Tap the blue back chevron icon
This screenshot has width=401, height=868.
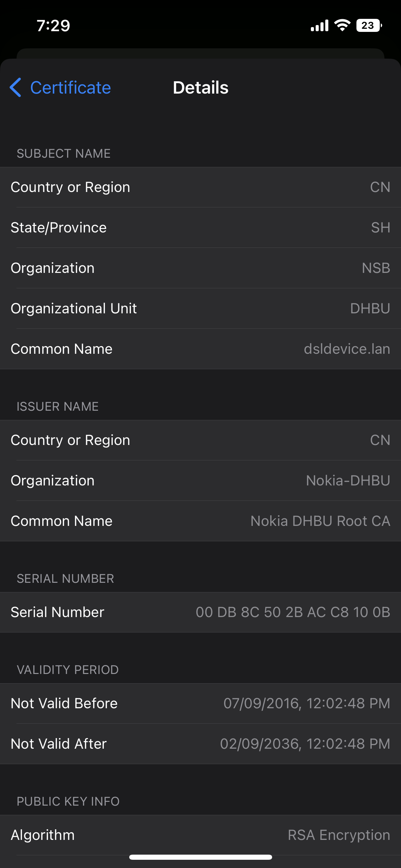[x=16, y=87]
